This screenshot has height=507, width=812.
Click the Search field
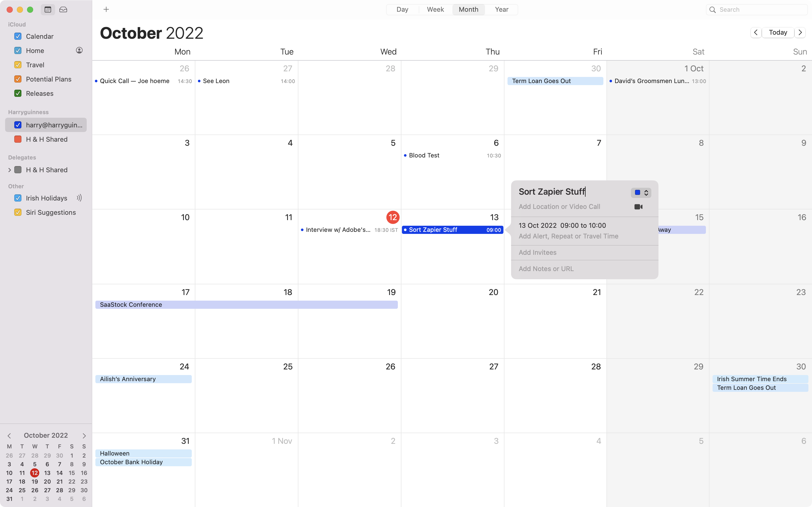click(x=757, y=9)
